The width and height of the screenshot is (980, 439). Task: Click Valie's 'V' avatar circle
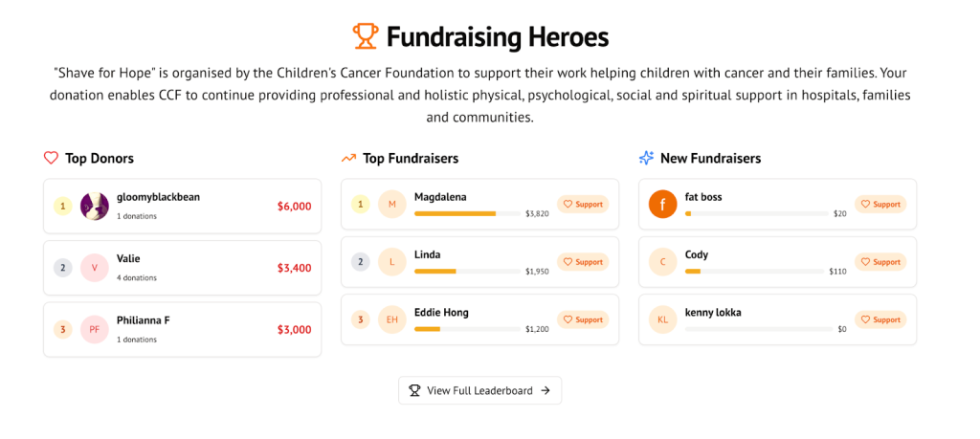[x=95, y=268]
